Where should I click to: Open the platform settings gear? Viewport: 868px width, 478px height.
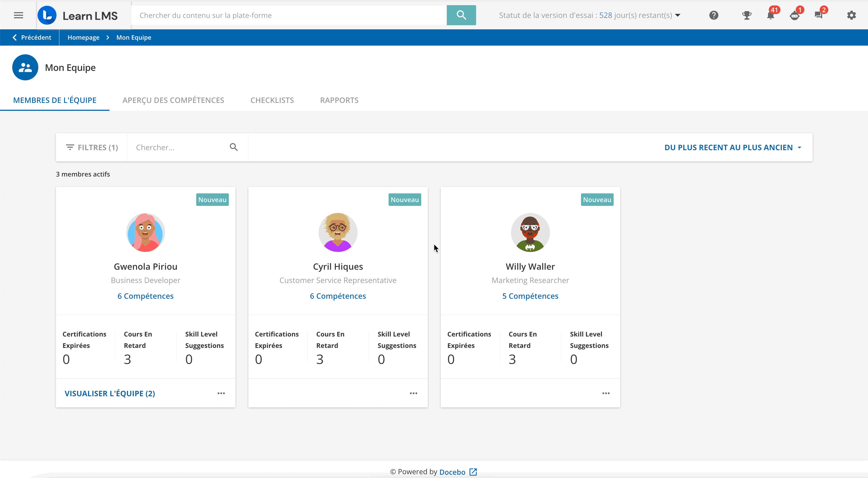pos(852,15)
